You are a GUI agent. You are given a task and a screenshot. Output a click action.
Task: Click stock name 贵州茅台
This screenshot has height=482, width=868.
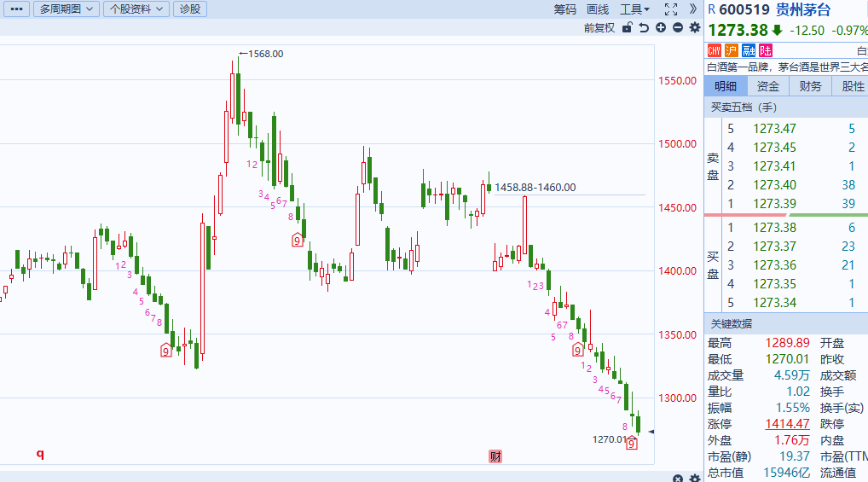[x=802, y=9]
